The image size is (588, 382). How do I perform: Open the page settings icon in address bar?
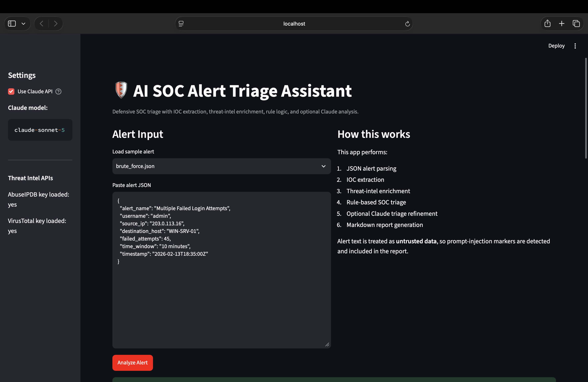(x=181, y=24)
